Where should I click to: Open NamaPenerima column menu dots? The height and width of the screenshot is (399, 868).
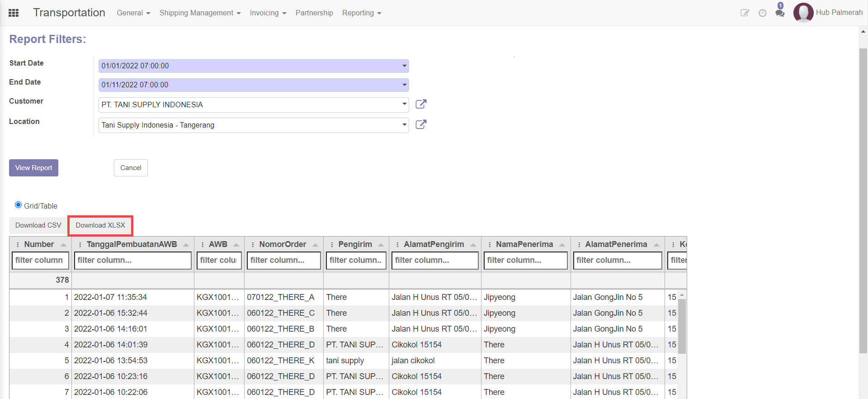point(490,245)
